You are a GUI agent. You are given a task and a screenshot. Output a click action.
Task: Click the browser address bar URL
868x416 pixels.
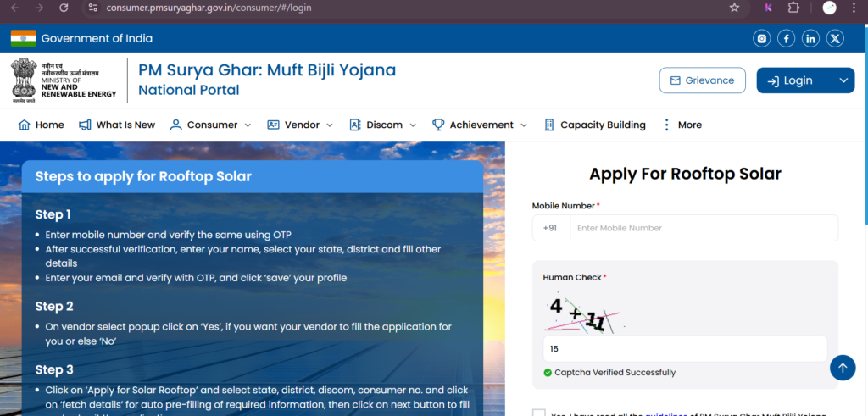tap(209, 8)
